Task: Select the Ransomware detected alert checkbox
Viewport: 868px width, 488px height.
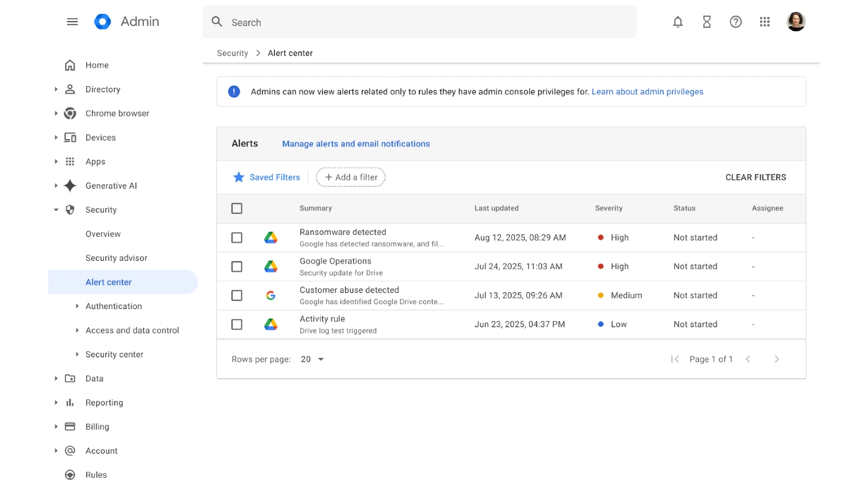Action: click(237, 237)
